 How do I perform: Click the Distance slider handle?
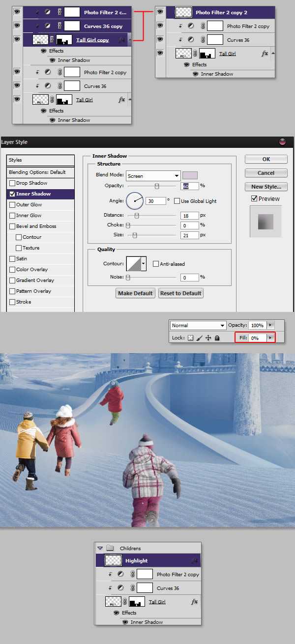[x=137, y=216]
